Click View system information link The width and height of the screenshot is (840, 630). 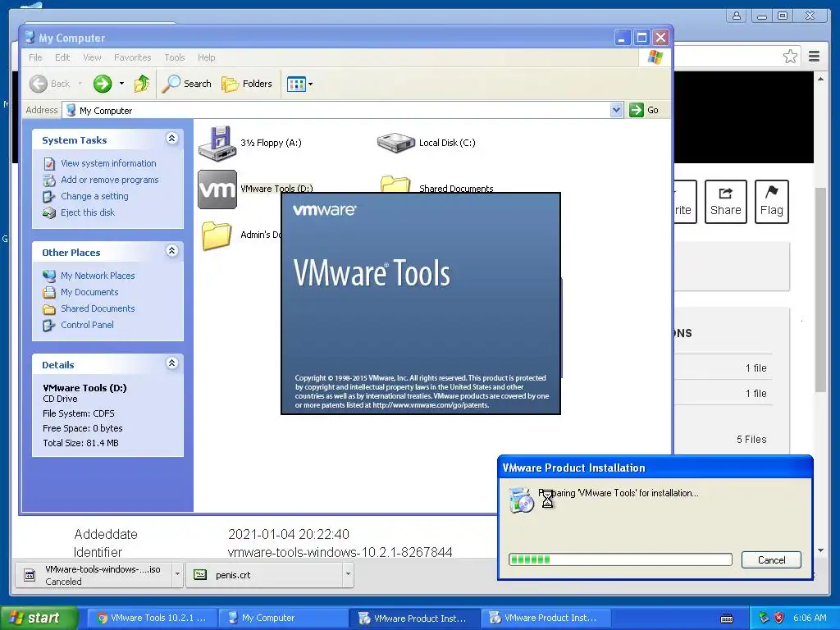pyautogui.click(x=108, y=163)
